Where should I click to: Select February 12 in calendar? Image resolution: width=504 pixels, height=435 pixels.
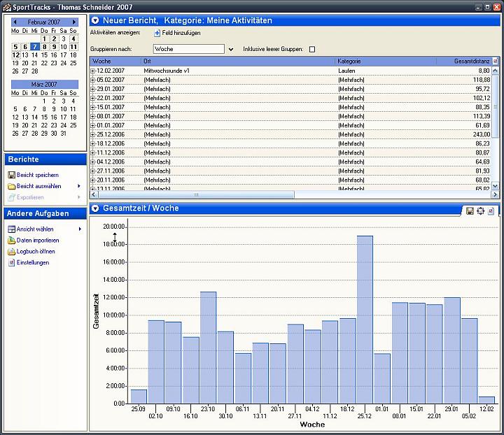click(15, 55)
